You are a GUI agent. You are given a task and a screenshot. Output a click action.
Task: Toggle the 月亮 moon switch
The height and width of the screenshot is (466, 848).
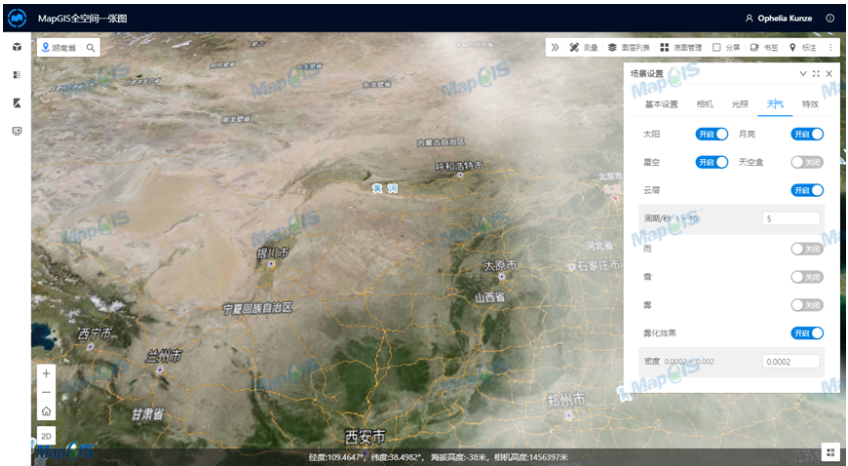(807, 134)
